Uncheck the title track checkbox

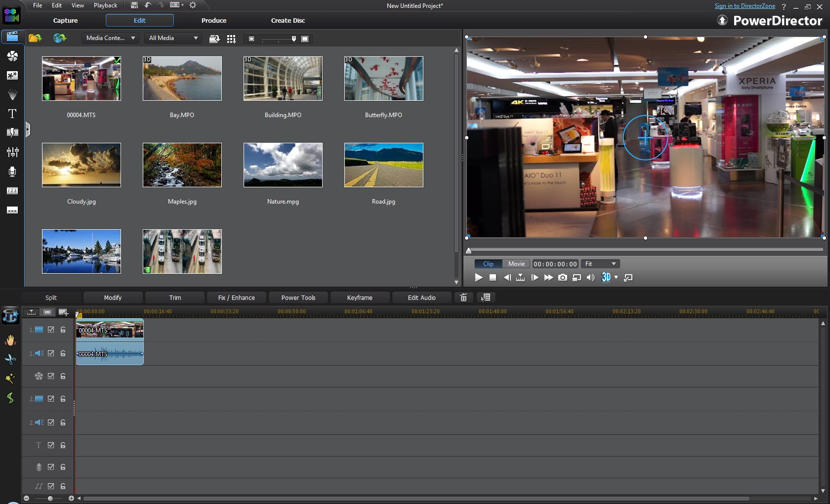(x=51, y=445)
